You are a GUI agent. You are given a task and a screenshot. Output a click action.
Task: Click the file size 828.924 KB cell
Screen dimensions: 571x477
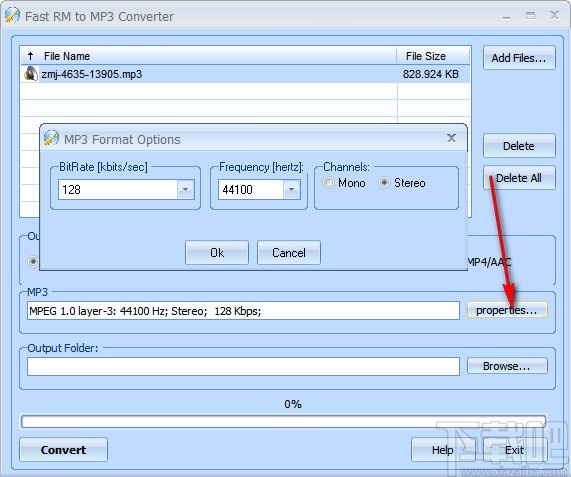[430, 74]
